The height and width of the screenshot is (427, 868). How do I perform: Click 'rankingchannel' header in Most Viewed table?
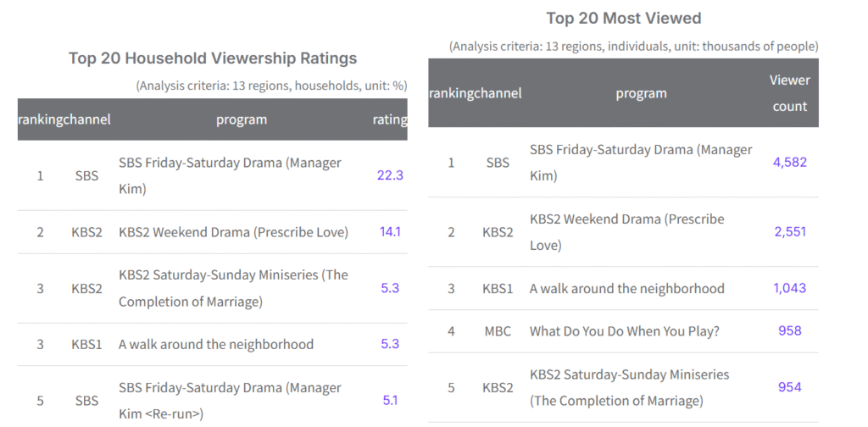point(476,93)
